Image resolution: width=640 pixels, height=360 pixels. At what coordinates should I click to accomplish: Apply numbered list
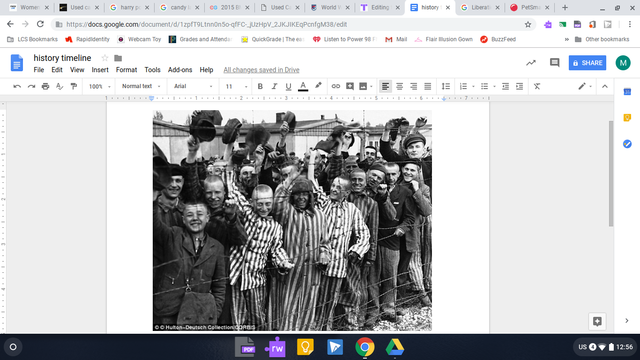[463, 87]
